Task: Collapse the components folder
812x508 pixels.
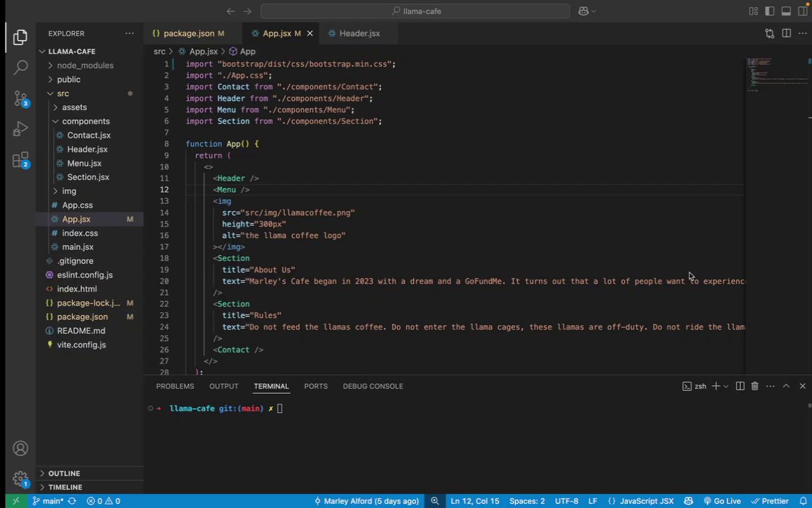Action: pyautogui.click(x=85, y=121)
